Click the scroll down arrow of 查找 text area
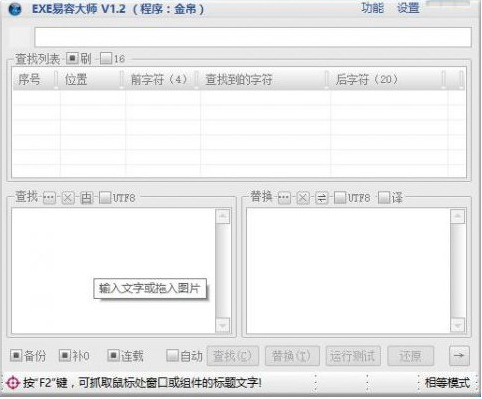Image resolution: width=482 pixels, height=399 pixels. [x=223, y=325]
